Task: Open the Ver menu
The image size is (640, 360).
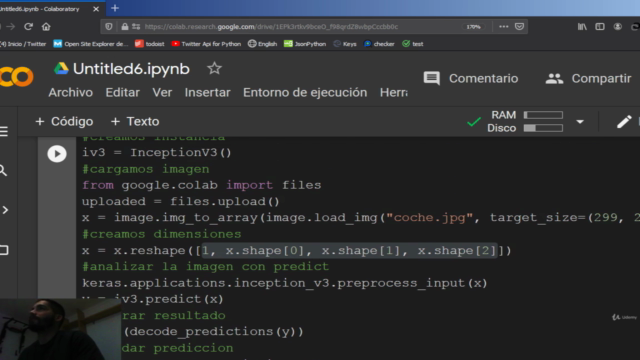Action: pos(162,93)
